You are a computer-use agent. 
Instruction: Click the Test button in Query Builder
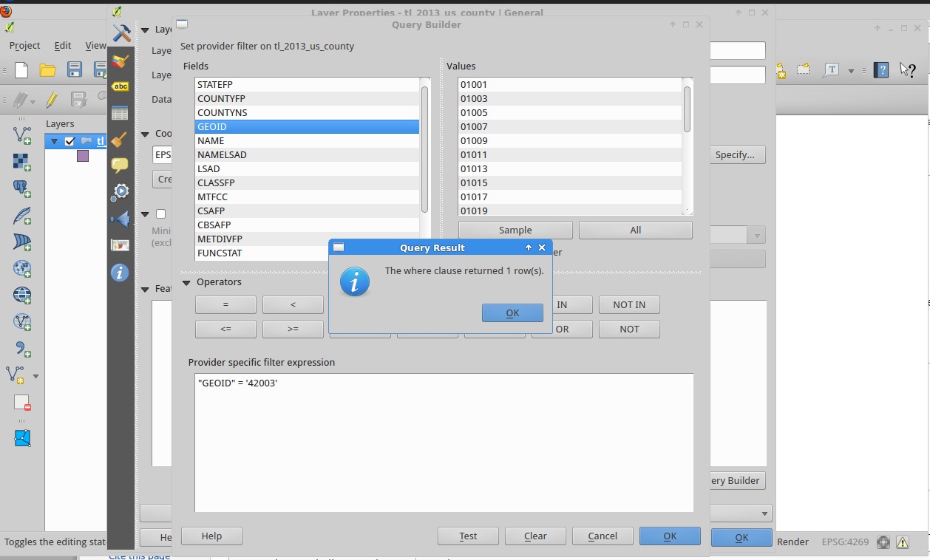coord(468,536)
